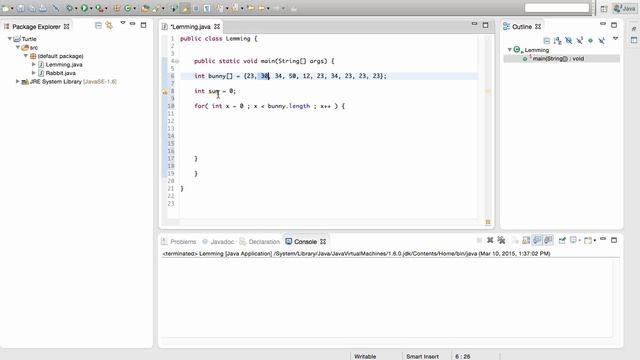This screenshot has width=640, height=360.
Task: Select the Lemming.java editor tab
Action: point(191,27)
